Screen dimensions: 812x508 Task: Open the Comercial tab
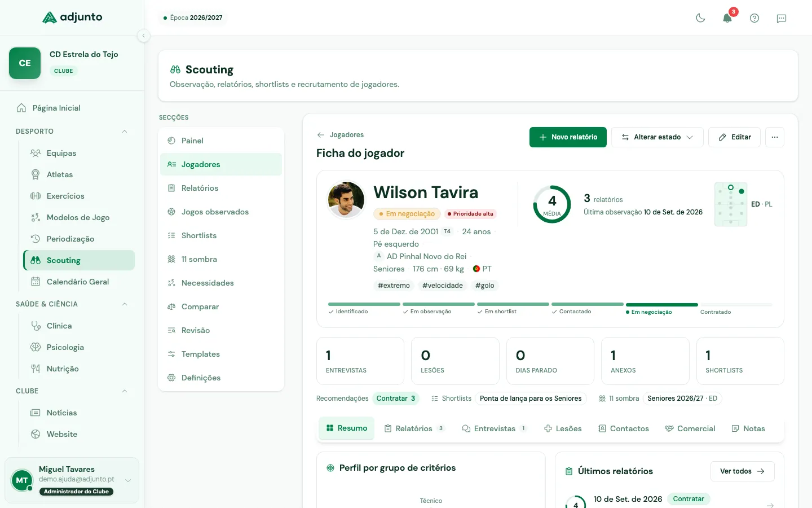point(690,428)
